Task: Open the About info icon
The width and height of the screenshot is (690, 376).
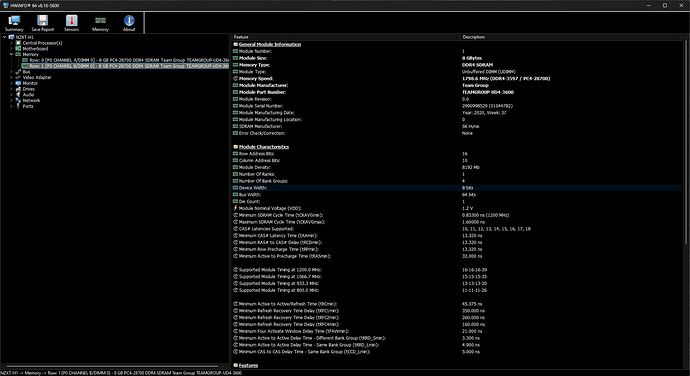Action: coord(129,23)
